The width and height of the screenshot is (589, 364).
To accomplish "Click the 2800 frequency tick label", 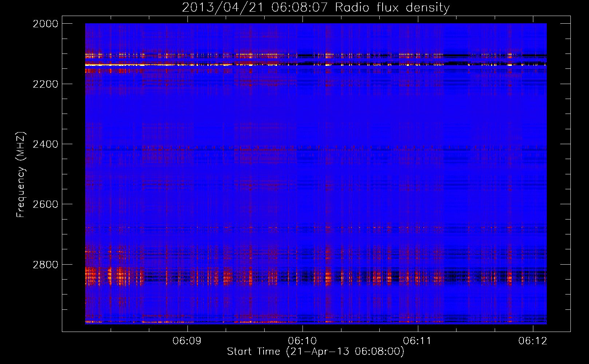I will pyautogui.click(x=46, y=265).
